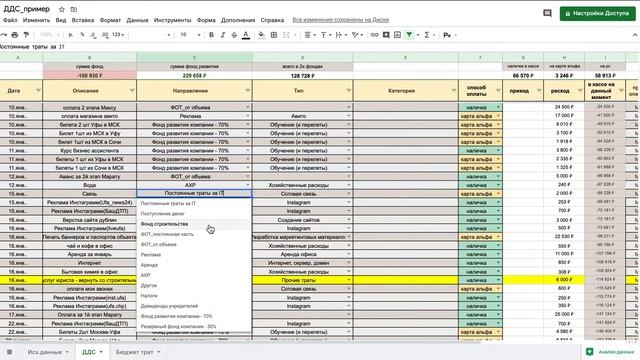The image size is (640, 360).
Task: Click the insert link icon
Action: (374, 35)
